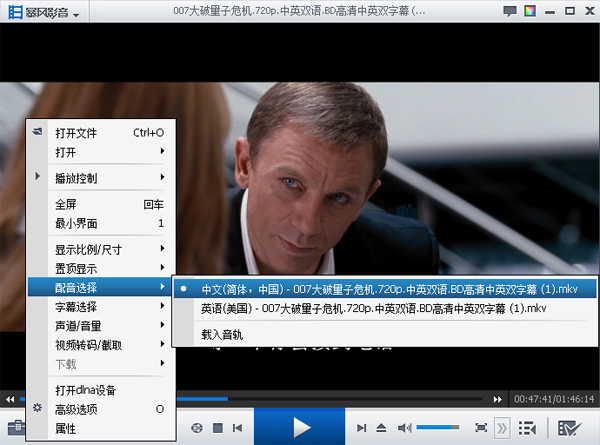Toggle fullscreen via the frame icon

click(x=481, y=427)
